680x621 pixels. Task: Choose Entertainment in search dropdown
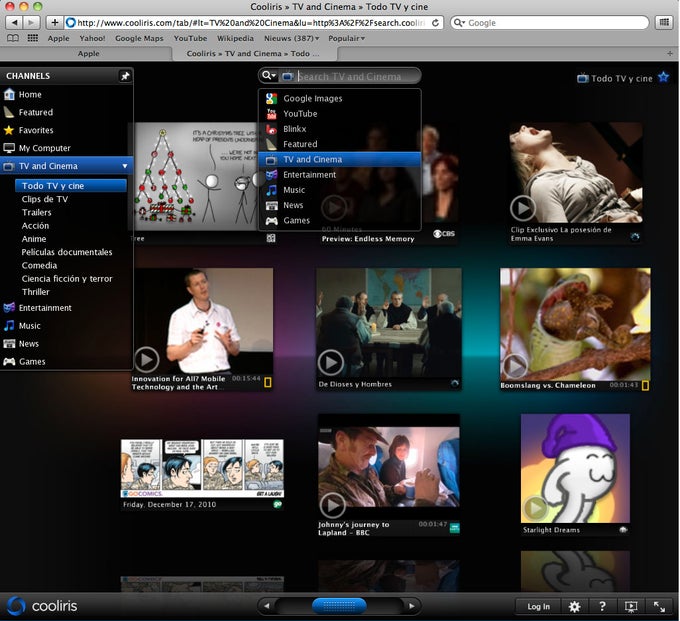tap(340, 175)
